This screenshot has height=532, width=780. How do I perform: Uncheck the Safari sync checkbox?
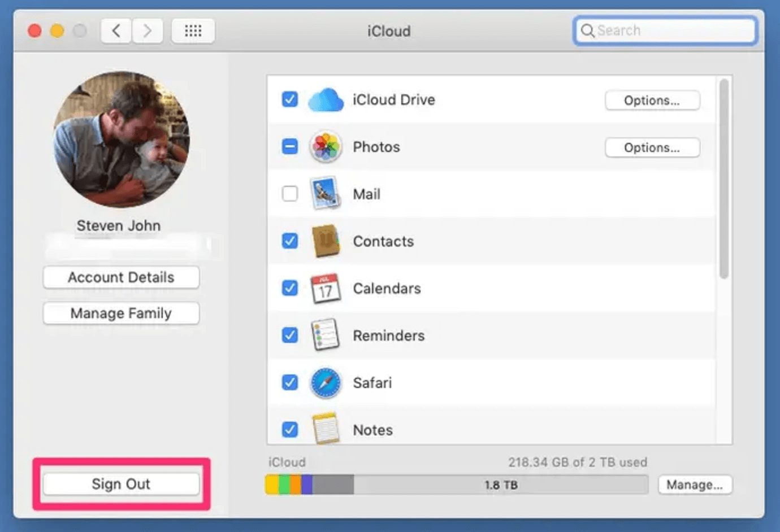point(289,382)
